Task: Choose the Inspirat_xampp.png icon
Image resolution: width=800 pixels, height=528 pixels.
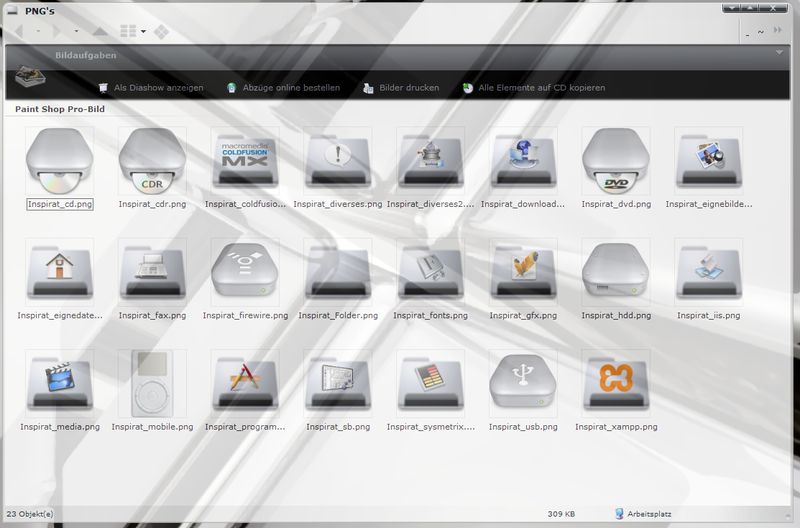Action: click(x=616, y=382)
